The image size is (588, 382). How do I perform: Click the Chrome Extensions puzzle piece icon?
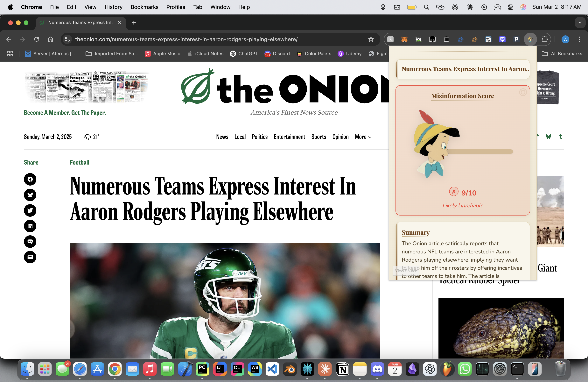tap(544, 39)
